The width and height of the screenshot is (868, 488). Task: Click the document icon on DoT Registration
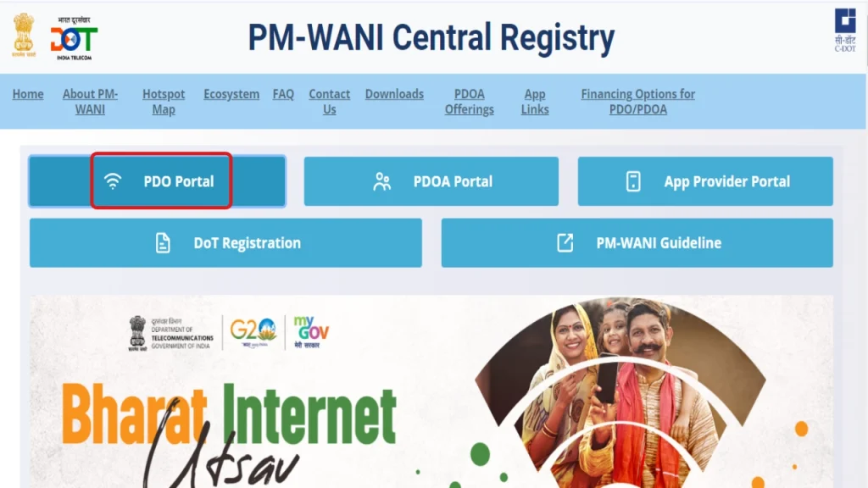pyautogui.click(x=163, y=243)
